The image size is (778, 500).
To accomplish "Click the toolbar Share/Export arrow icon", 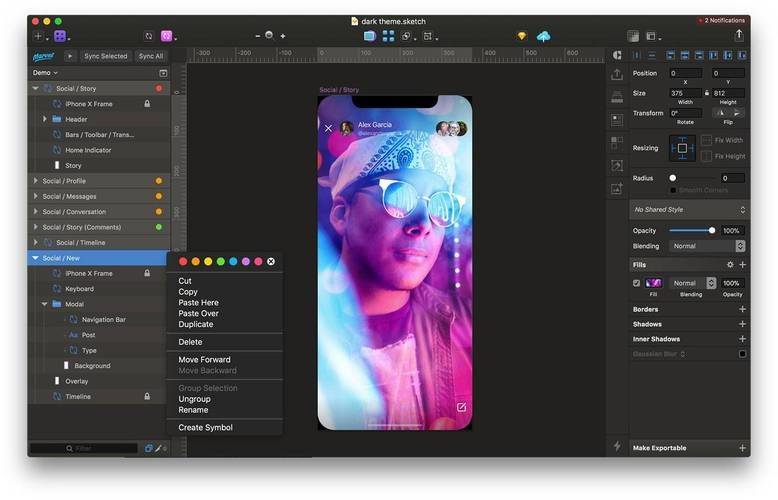I will [739, 35].
